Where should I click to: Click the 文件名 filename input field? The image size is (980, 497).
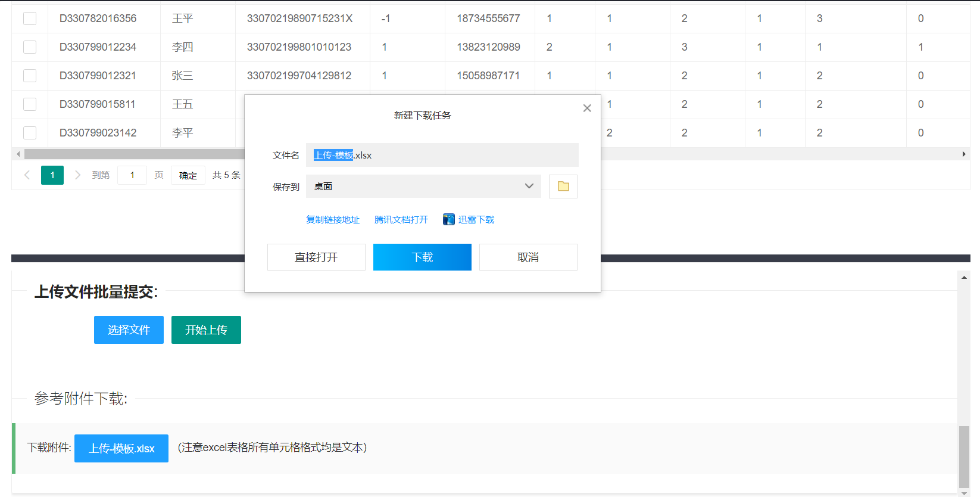click(x=442, y=155)
